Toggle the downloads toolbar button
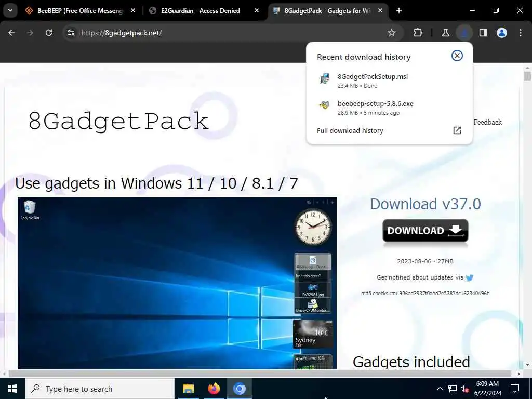 coord(464,33)
